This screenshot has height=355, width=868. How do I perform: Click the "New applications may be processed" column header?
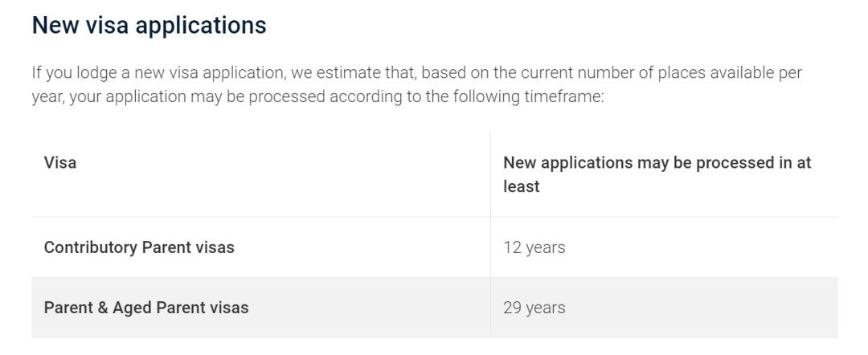point(657,163)
